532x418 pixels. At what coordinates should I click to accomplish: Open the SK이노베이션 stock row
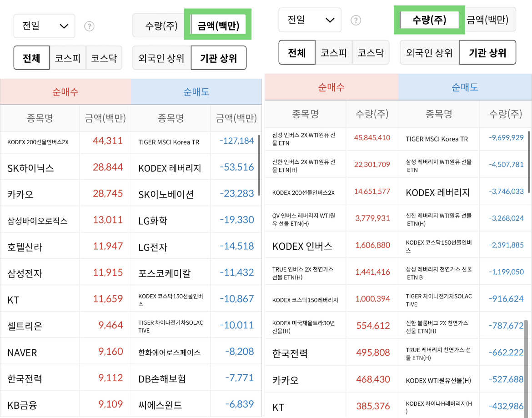coord(166,194)
